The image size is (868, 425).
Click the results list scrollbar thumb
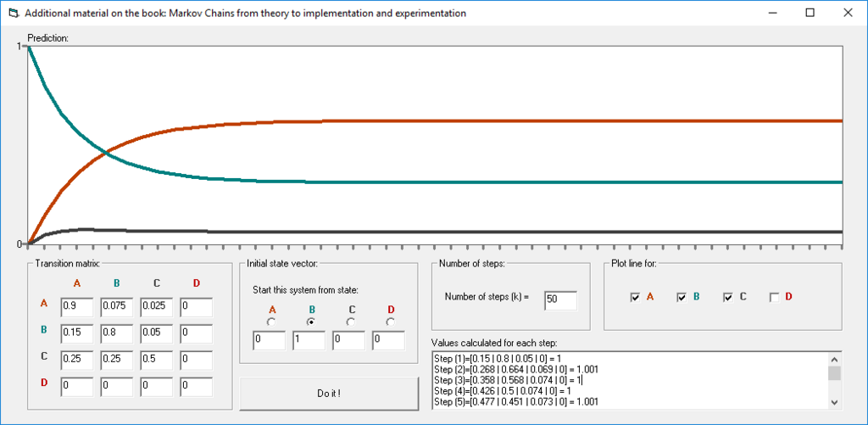point(835,372)
